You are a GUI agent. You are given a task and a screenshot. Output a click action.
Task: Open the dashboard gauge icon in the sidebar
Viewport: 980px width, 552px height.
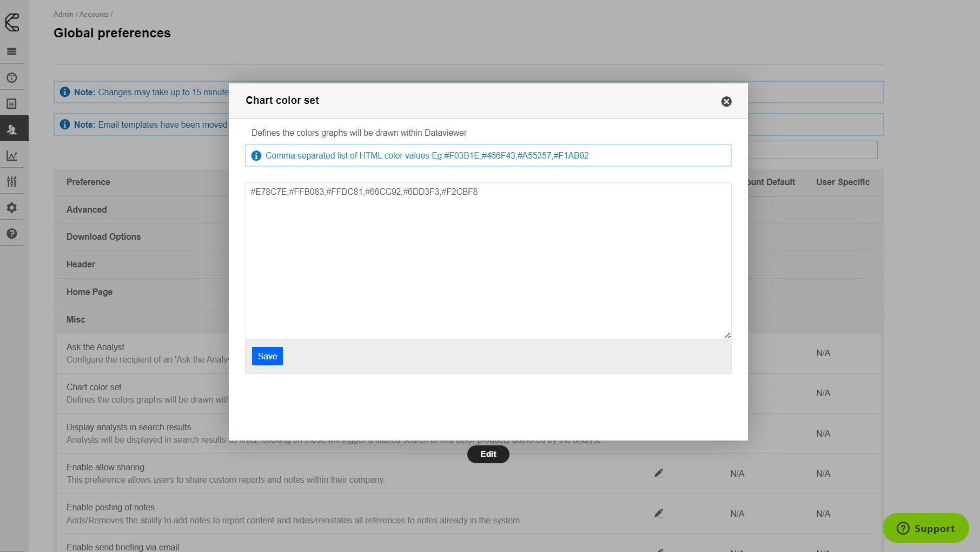[x=12, y=78]
